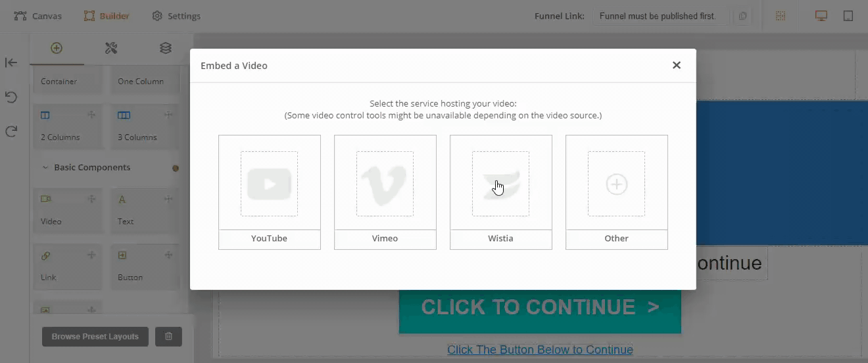
Task: Click the move handle on 3 Columns
Action: (168, 115)
